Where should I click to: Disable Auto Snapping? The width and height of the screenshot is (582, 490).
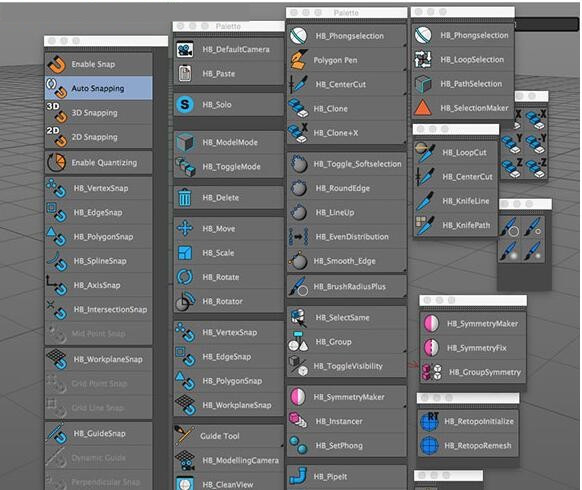pyautogui.click(x=99, y=88)
